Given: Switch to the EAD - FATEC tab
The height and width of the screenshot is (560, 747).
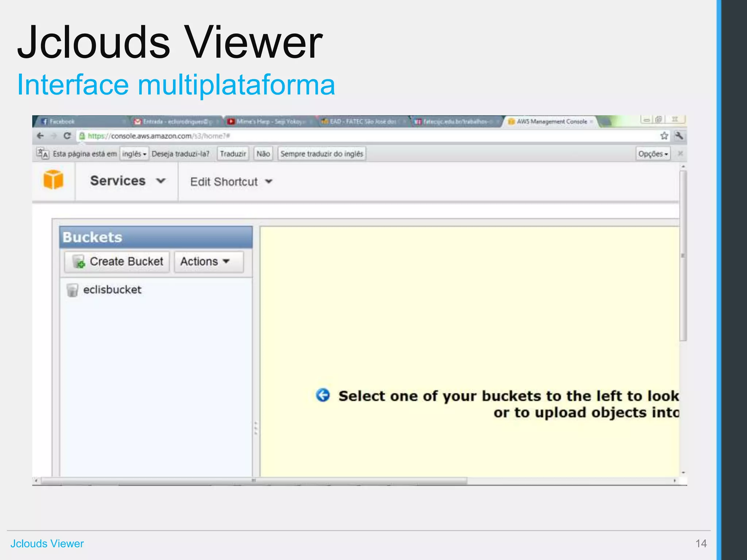Looking at the screenshot, I should 363,121.
